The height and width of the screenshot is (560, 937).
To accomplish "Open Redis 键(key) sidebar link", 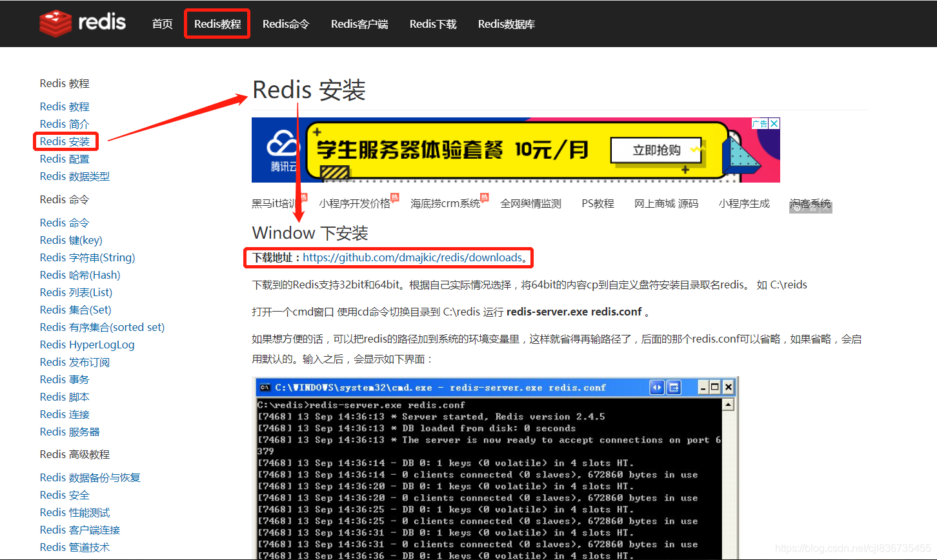I will coord(71,240).
